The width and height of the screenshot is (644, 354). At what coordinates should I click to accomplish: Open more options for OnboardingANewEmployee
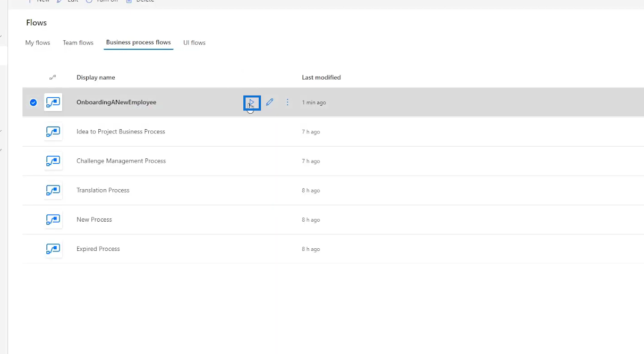(x=287, y=102)
